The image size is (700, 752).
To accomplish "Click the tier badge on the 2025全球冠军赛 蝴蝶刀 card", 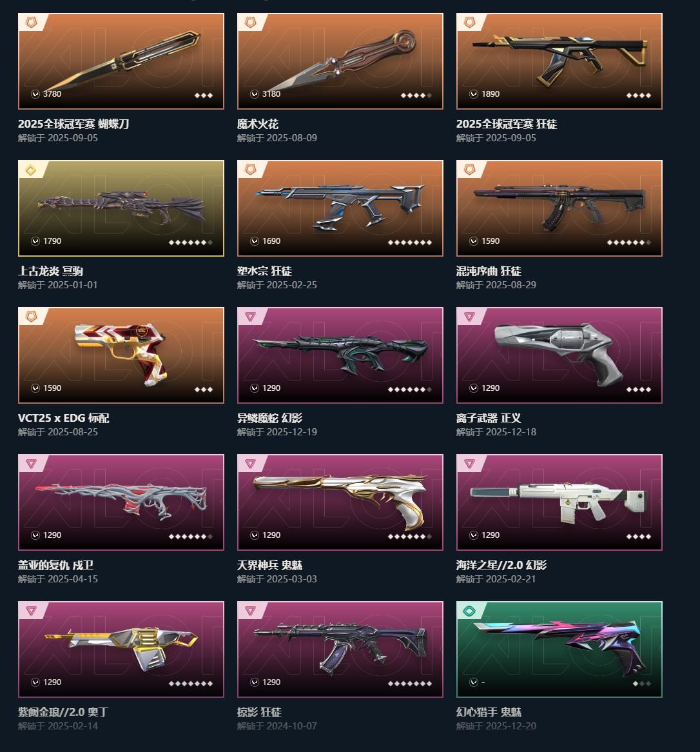I will click(x=31, y=23).
